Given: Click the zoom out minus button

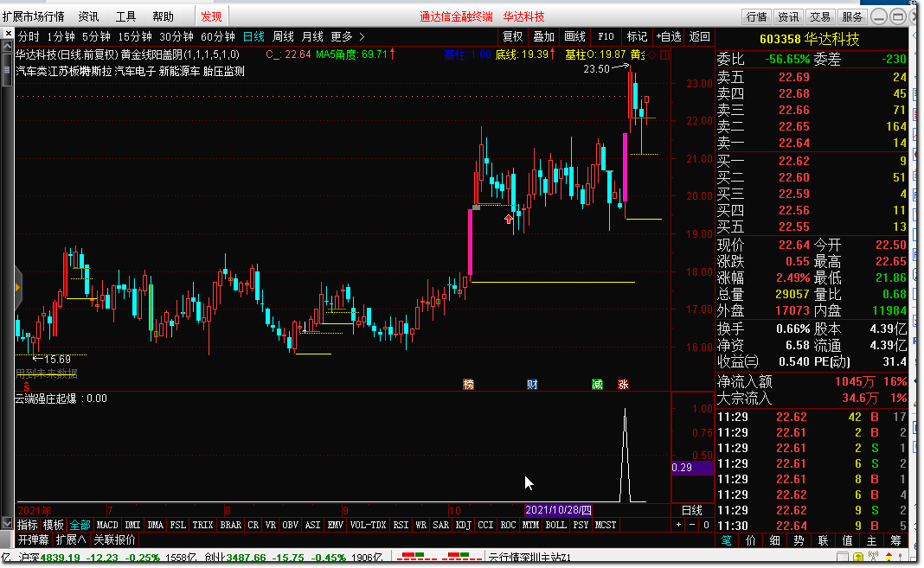Looking at the screenshot, I should point(692,525).
